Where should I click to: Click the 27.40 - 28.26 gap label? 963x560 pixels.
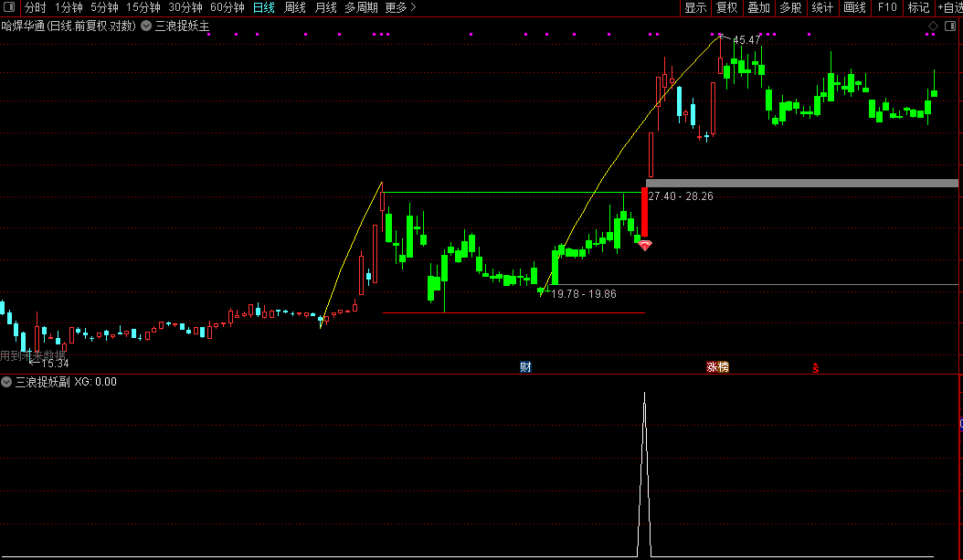(681, 195)
